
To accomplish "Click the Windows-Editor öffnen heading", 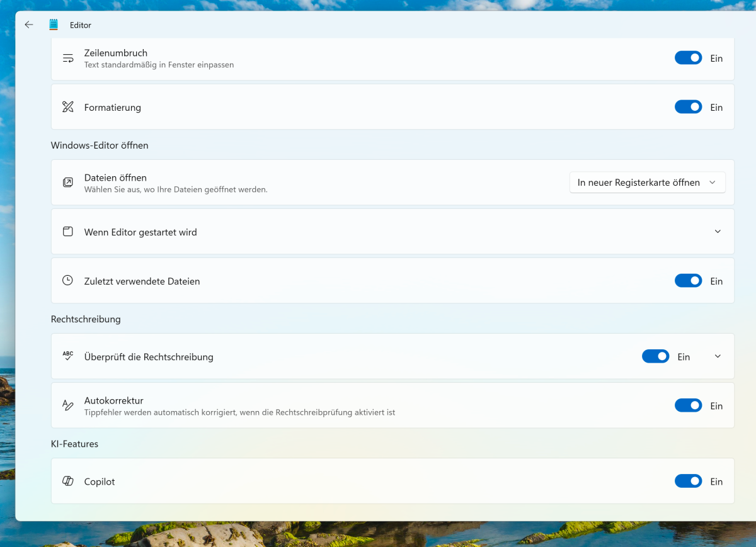I will pyautogui.click(x=100, y=145).
